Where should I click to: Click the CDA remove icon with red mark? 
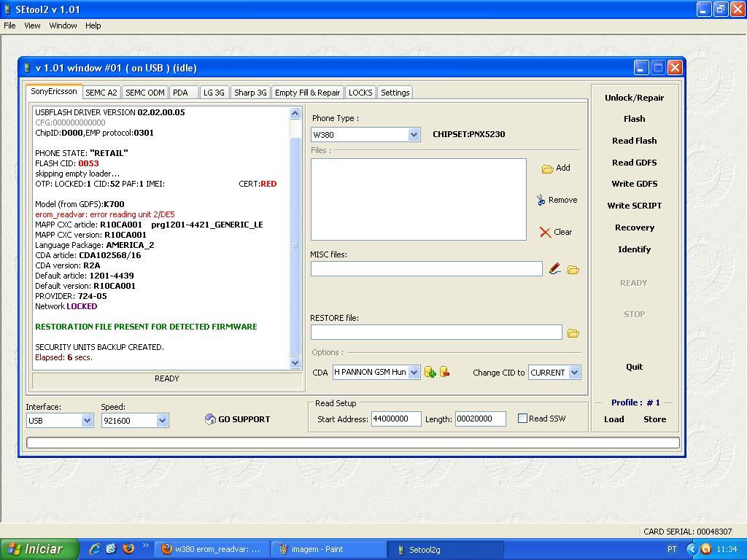tap(445, 372)
